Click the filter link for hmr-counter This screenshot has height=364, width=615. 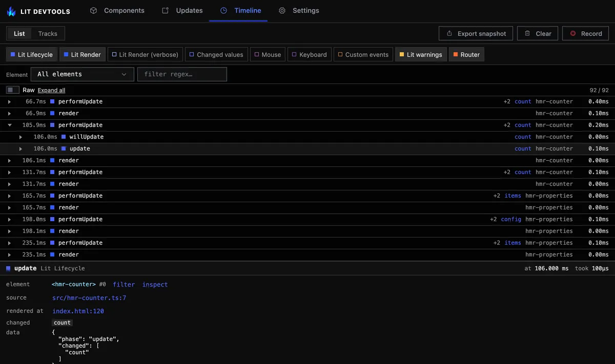124,285
